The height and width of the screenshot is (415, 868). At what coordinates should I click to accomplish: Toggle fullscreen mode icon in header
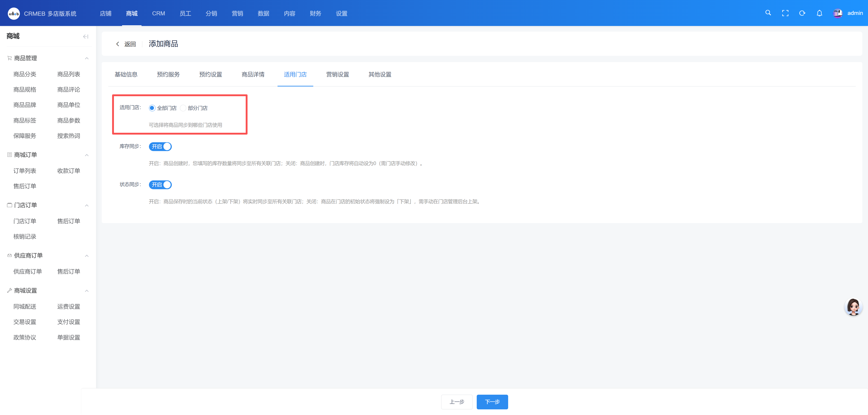coord(785,13)
